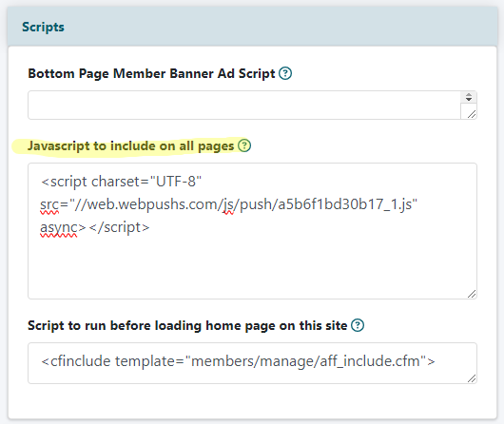The height and width of the screenshot is (425, 504).
Task: Open help for Script to run before loading home page
Action: click(358, 325)
